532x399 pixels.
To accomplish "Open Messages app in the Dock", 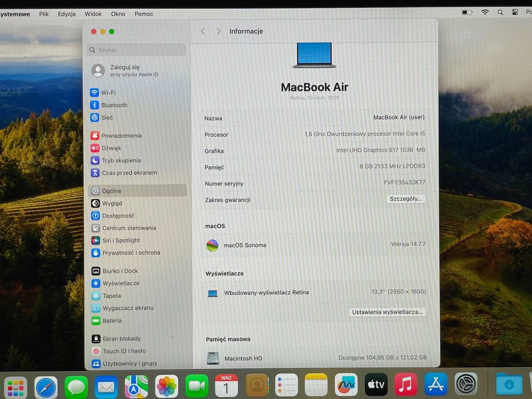I will (x=76, y=387).
